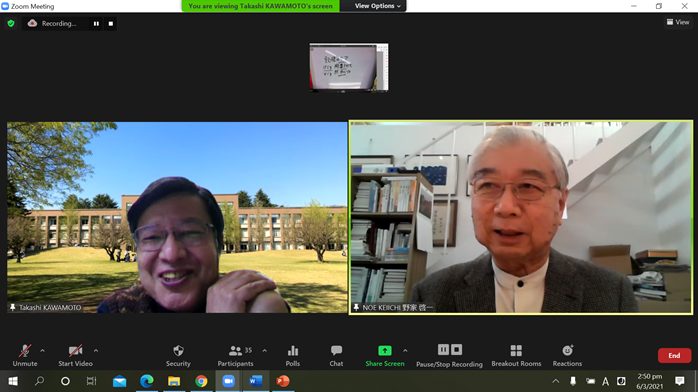This screenshot has width=698, height=392.
Task: Click the green encryption shield icon
Action: tap(11, 23)
